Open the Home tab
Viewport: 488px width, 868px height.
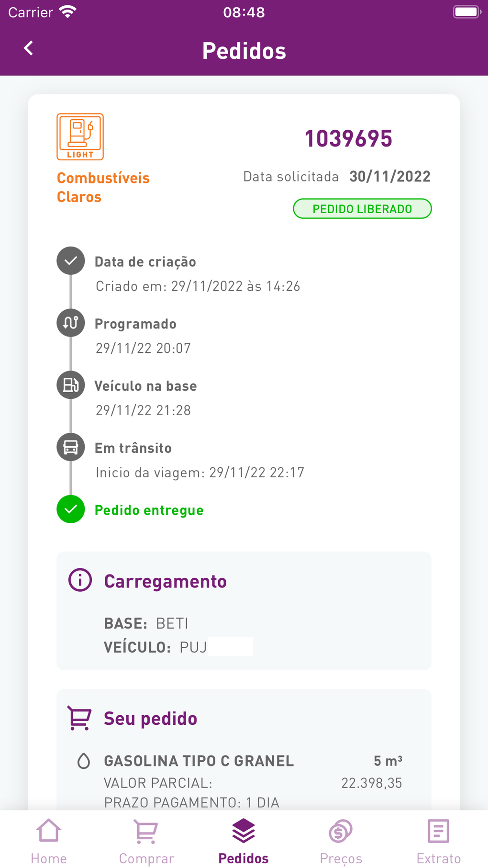click(49, 840)
